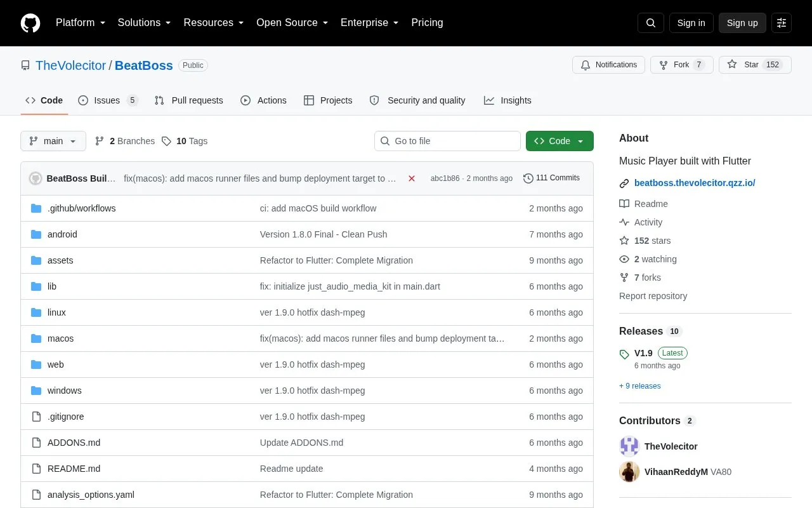Click the BeatBoss Build author avatar
812x508 pixels.
[x=36, y=178]
